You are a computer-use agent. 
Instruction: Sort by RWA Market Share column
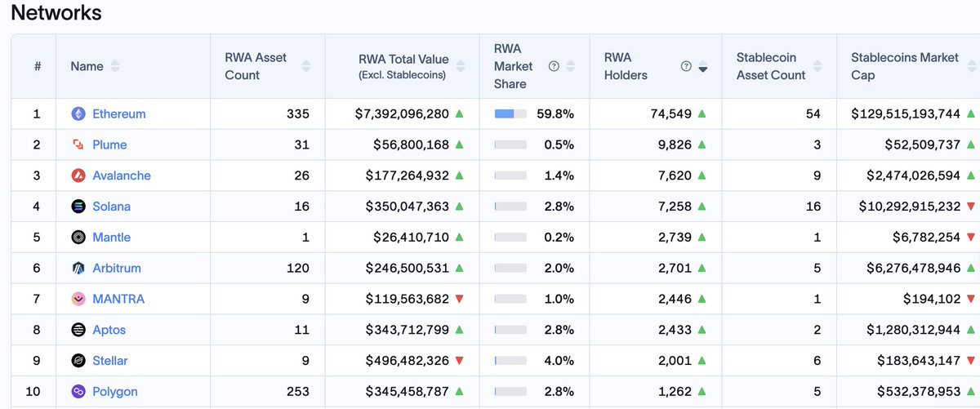tap(570, 66)
